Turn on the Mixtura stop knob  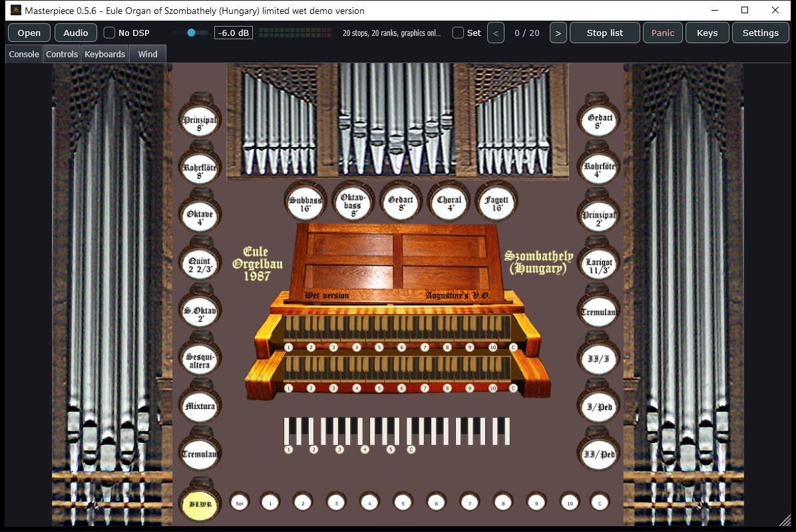pyautogui.click(x=200, y=406)
